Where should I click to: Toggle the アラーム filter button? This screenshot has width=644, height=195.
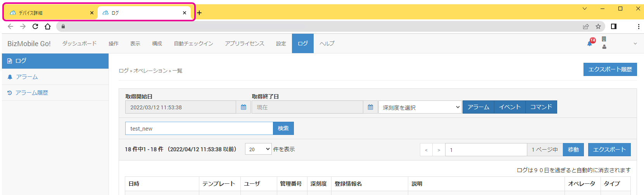(x=478, y=107)
